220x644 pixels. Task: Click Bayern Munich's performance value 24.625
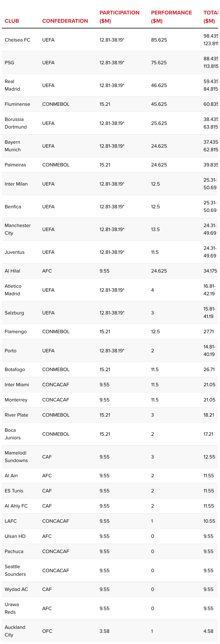coord(159,146)
